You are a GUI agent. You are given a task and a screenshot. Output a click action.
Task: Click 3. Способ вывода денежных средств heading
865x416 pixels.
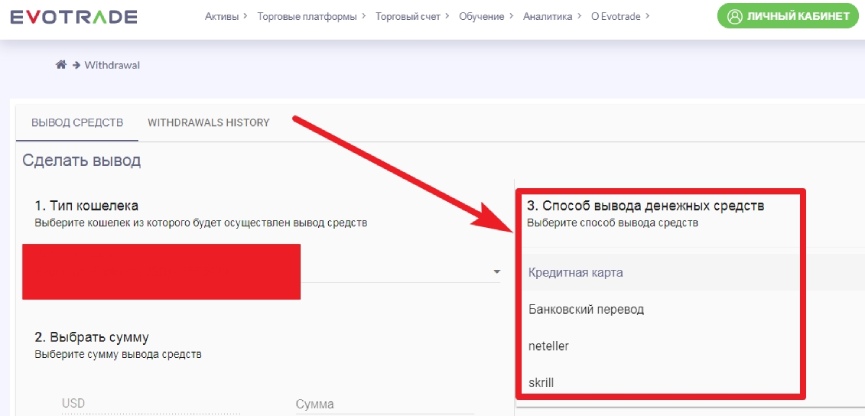(645, 206)
